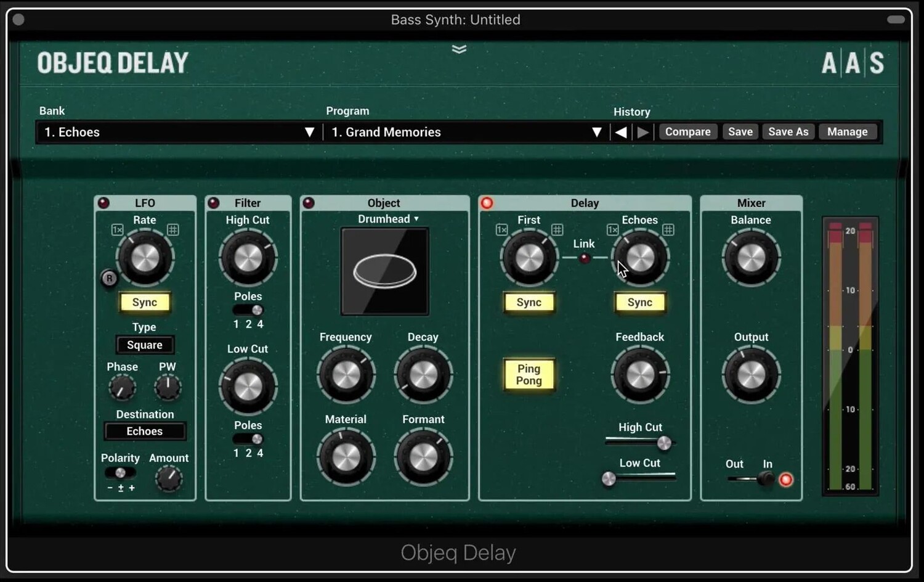This screenshot has width=924, height=582.
Task: Click the Echoes 1x multiplier icon
Action: pyautogui.click(x=612, y=230)
